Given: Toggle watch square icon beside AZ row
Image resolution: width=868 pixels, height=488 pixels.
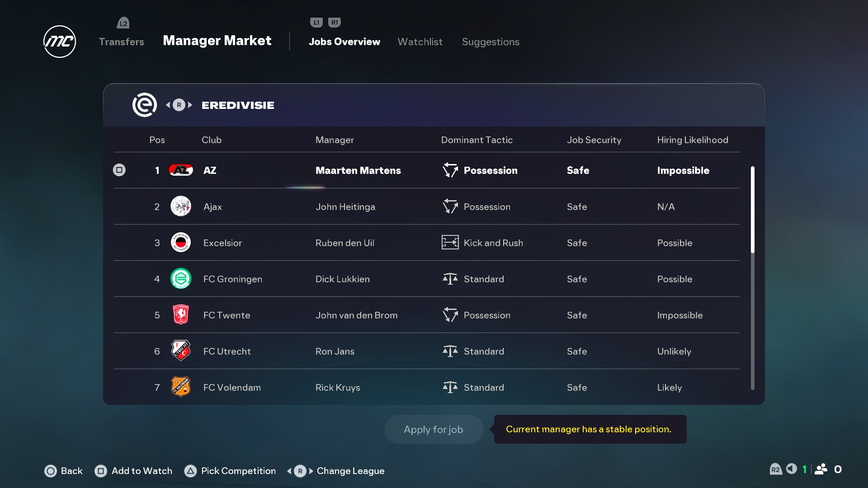Looking at the screenshot, I should click(119, 170).
